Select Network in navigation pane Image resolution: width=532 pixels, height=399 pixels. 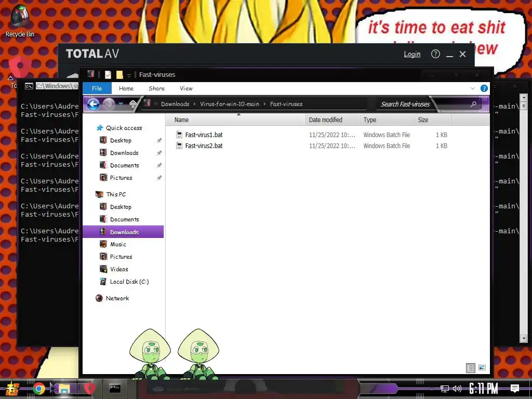click(117, 298)
